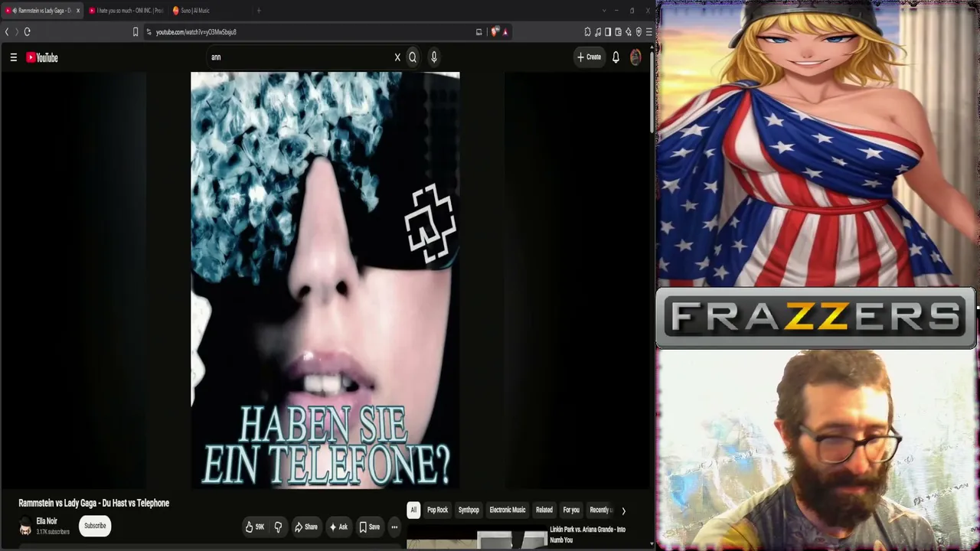Click the youtube.com address bar URL
This screenshot has width=980, height=551.
(x=196, y=32)
